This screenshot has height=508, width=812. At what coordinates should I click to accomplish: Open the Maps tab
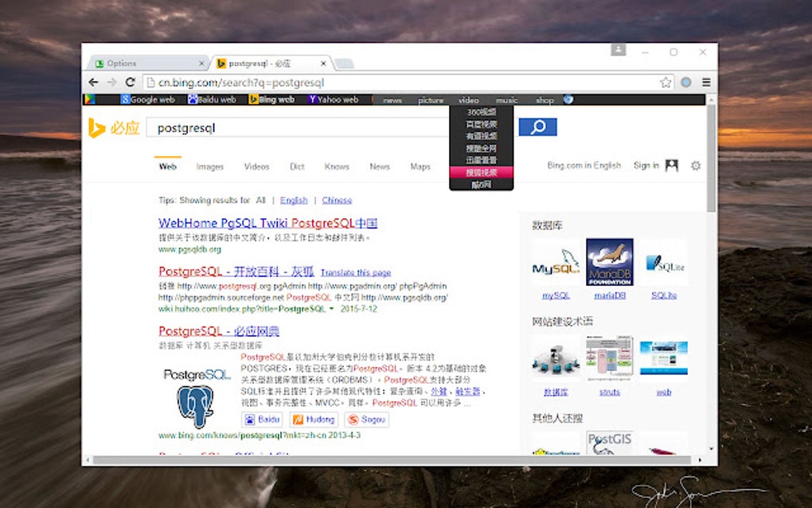point(420,166)
